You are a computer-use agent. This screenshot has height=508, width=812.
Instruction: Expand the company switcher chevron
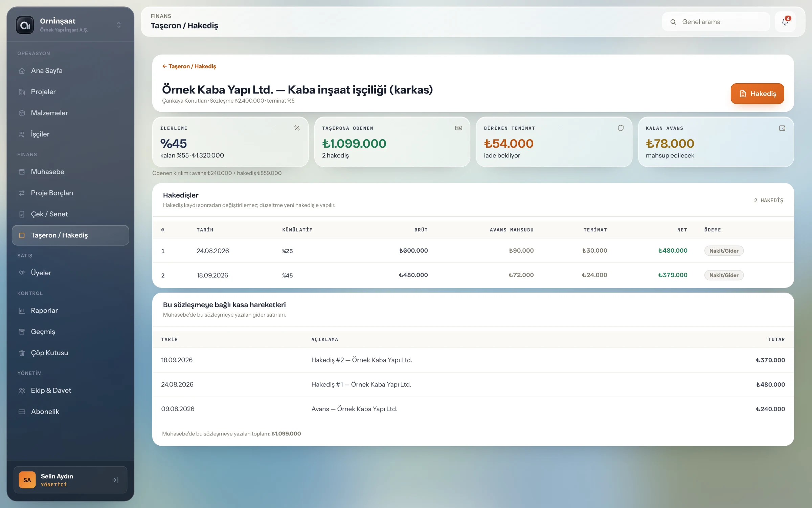pyautogui.click(x=119, y=25)
